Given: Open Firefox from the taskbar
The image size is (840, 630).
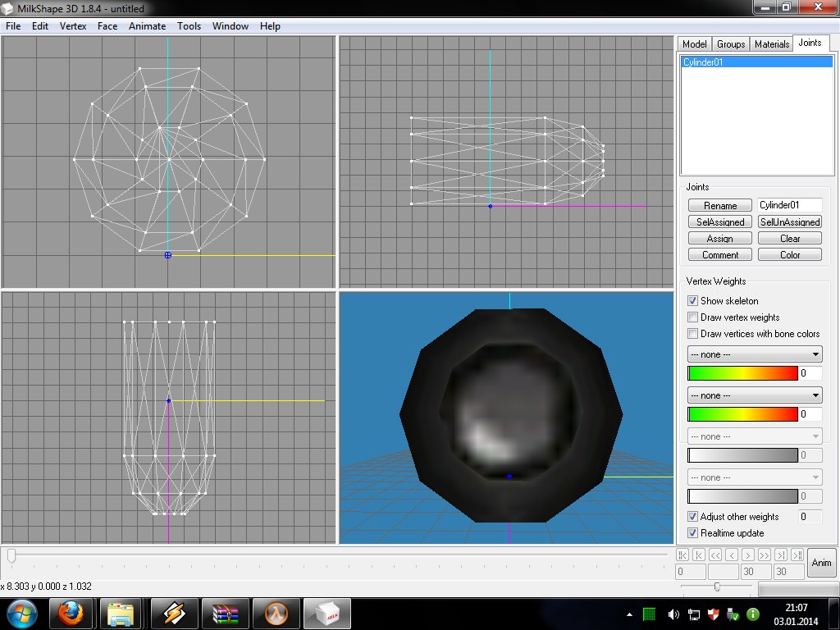Looking at the screenshot, I should pyautogui.click(x=71, y=614).
